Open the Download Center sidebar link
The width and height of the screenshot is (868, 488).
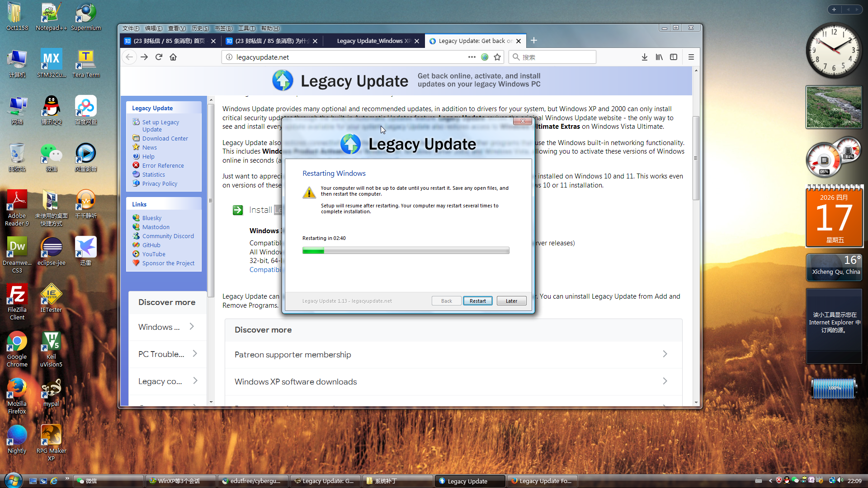pos(165,138)
